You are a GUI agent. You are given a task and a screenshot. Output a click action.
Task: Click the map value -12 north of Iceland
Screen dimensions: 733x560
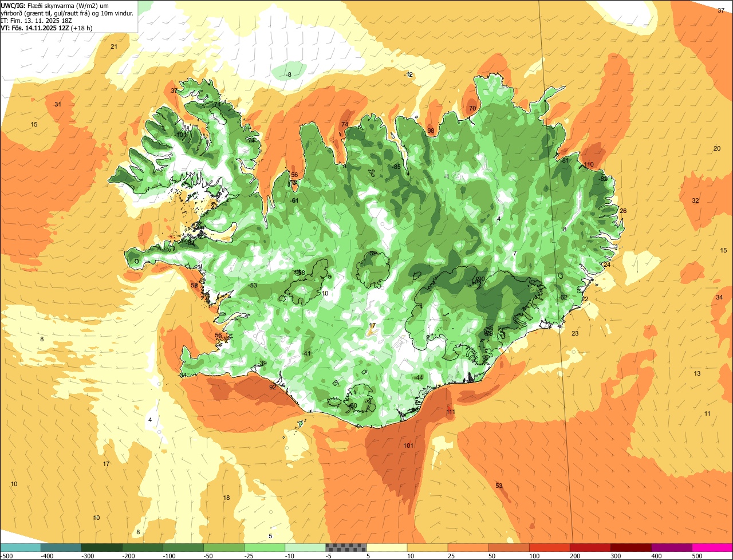[x=408, y=74]
